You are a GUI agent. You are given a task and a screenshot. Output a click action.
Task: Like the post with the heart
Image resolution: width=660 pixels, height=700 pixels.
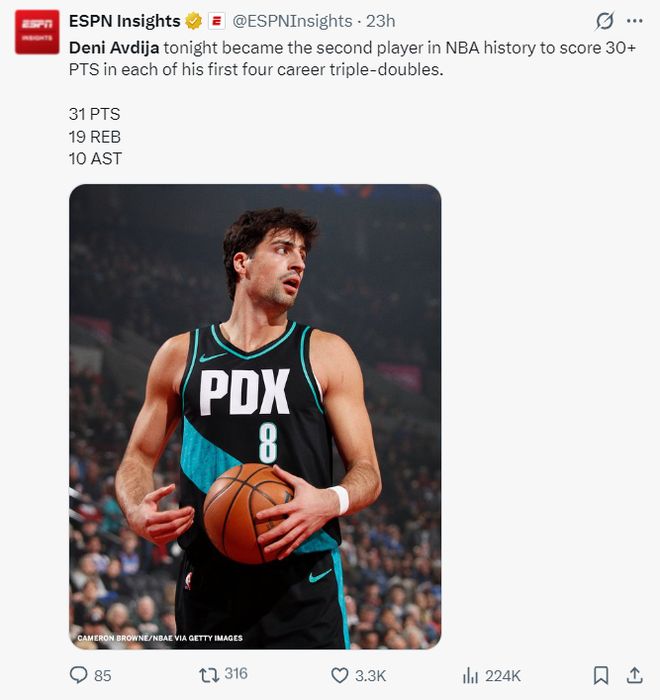[x=340, y=675]
